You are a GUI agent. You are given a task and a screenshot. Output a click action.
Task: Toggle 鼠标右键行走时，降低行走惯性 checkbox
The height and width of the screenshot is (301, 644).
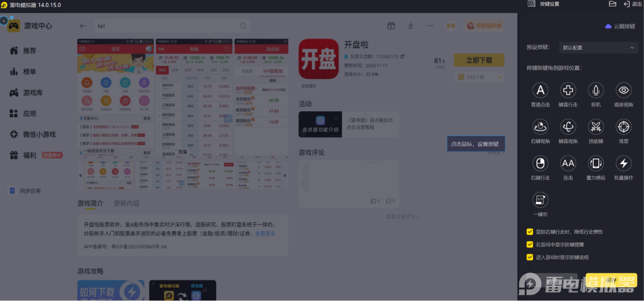[530, 232]
